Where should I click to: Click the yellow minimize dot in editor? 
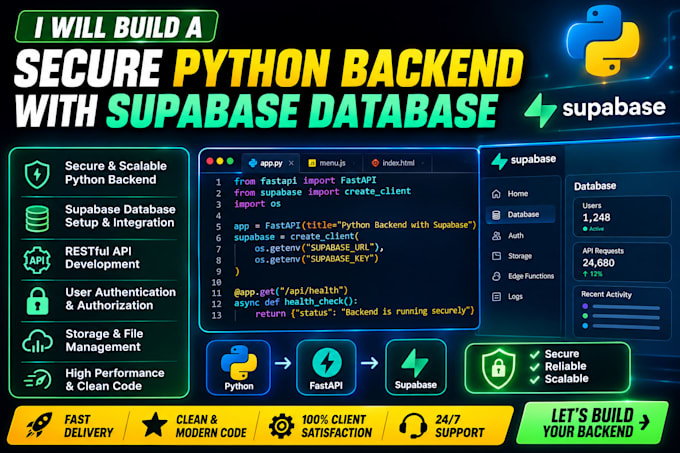coord(220,161)
